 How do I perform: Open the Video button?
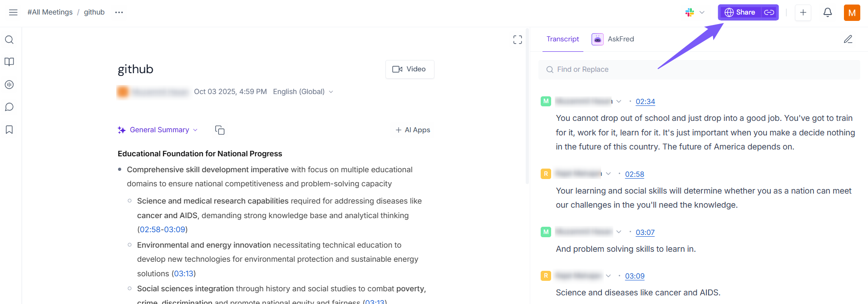tap(409, 69)
